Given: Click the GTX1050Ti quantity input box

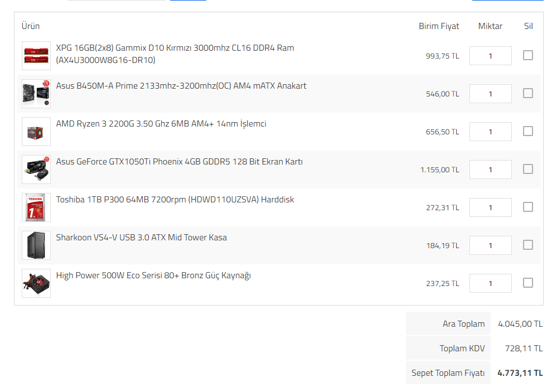Looking at the screenshot, I should pyautogui.click(x=491, y=170).
